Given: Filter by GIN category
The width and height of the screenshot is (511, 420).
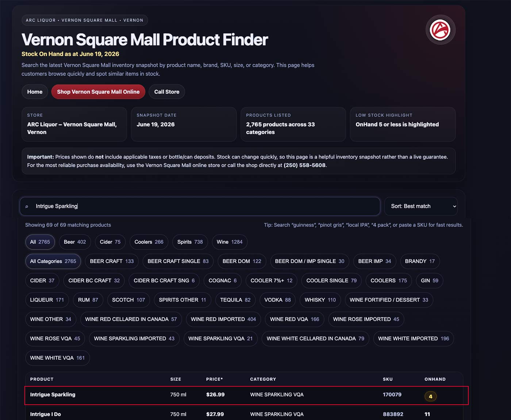Looking at the screenshot, I should pos(430,281).
